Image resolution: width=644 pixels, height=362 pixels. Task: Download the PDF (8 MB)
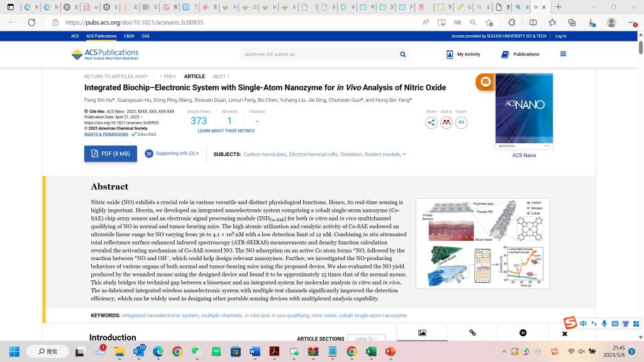111,153
